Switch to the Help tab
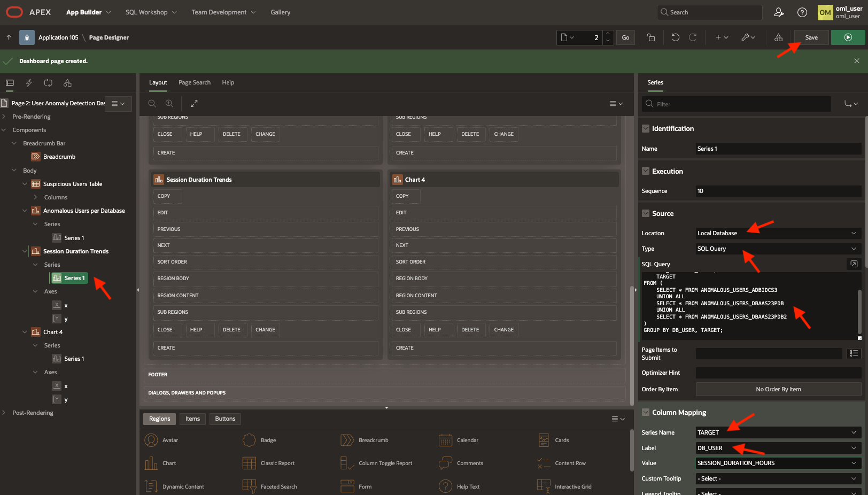This screenshot has width=868, height=495. [228, 82]
